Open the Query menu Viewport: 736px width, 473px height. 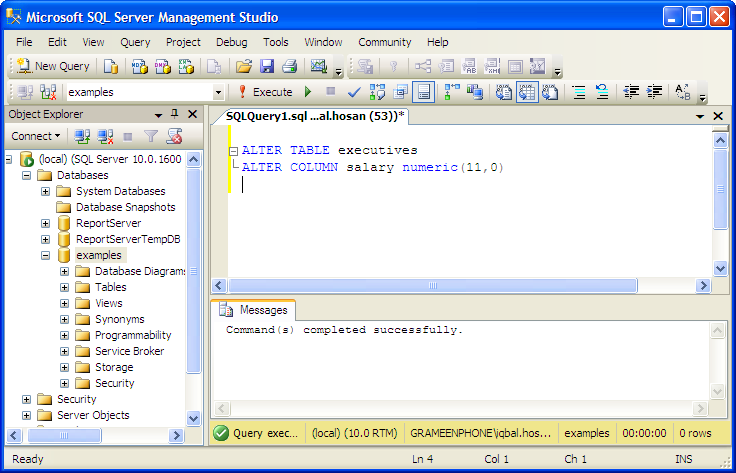click(135, 42)
